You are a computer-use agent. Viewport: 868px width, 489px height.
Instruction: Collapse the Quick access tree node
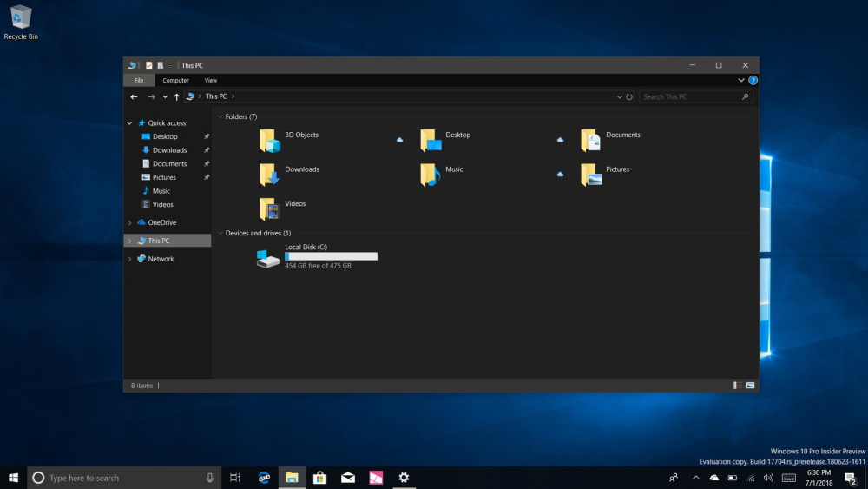(130, 123)
